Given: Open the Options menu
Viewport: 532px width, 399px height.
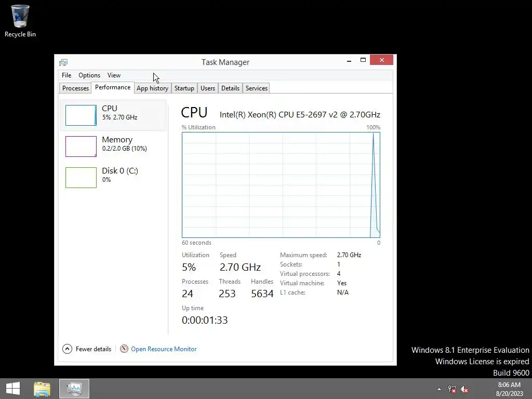Looking at the screenshot, I should (89, 75).
